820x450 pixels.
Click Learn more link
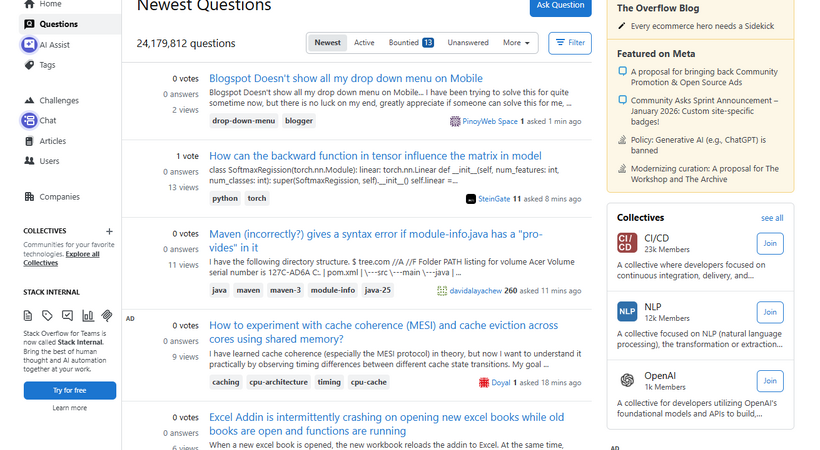[x=70, y=408]
